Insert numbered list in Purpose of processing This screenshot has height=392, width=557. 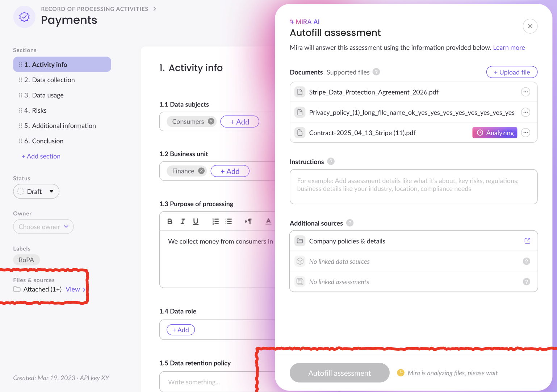(215, 221)
